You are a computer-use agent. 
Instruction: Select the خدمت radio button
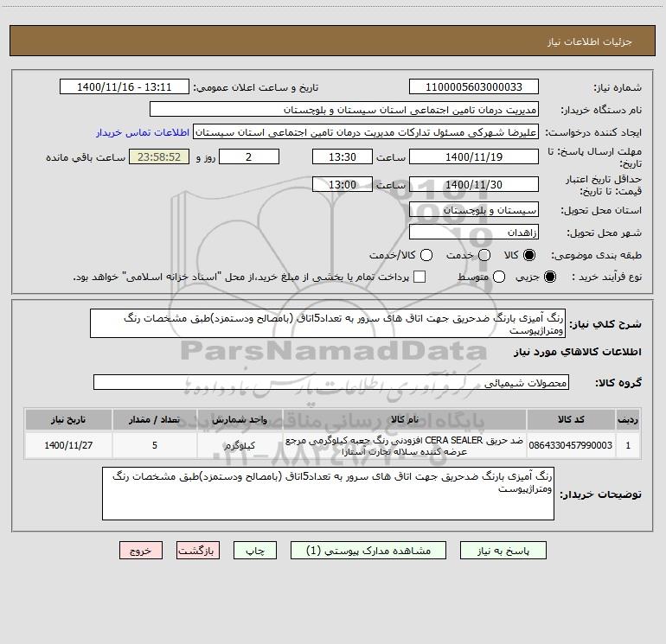click(484, 255)
